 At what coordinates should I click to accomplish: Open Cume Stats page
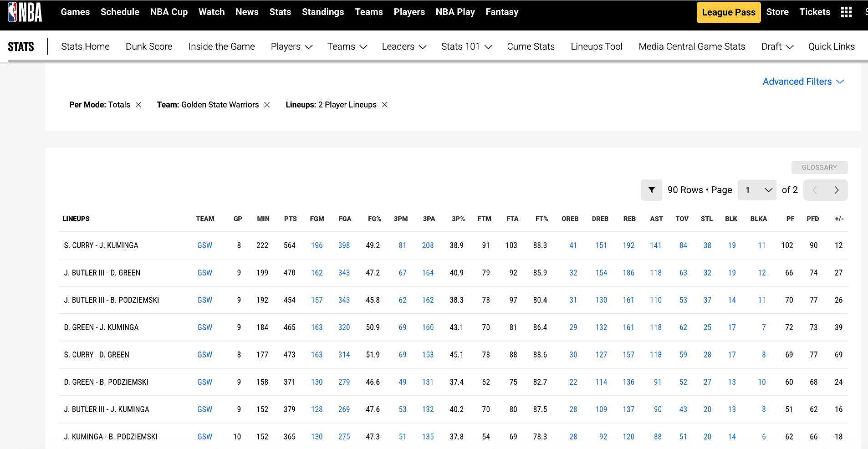(531, 46)
